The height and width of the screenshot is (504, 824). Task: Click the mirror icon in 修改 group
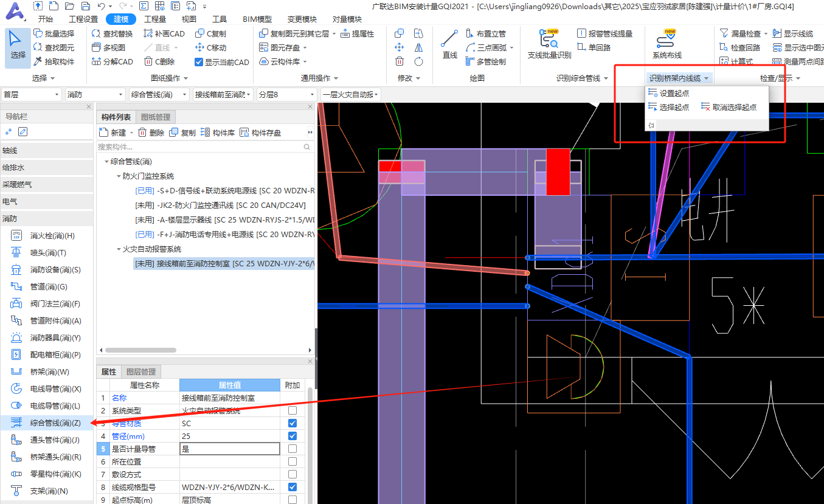(419, 47)
